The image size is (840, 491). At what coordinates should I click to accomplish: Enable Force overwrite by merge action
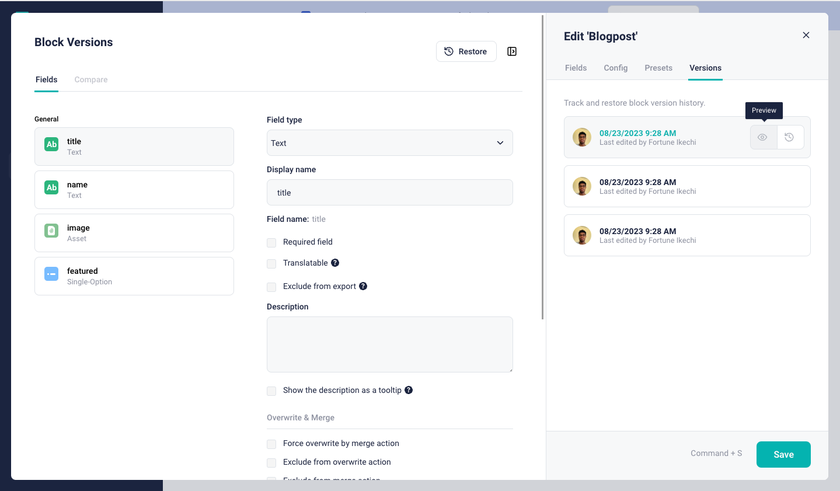272,444
